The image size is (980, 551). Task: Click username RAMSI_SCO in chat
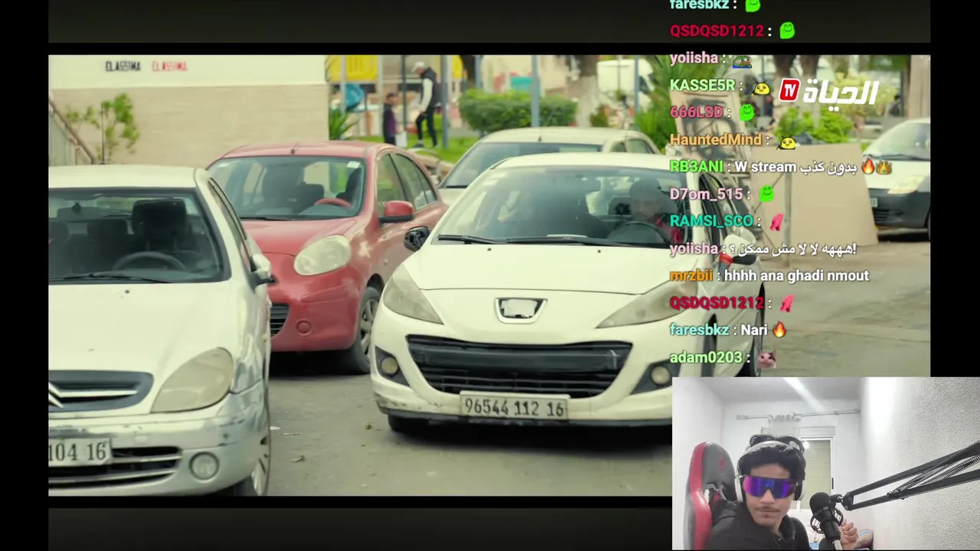click(711, 221)
